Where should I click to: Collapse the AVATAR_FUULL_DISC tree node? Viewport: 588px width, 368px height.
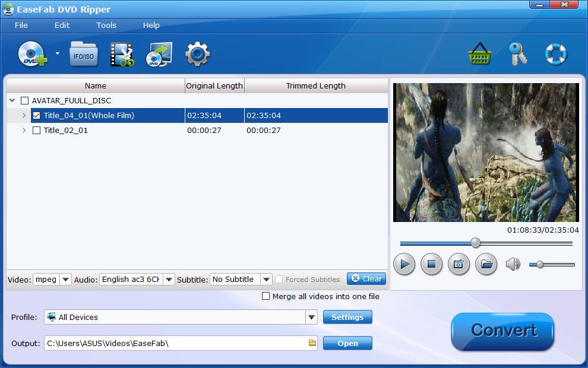(12, 101)
